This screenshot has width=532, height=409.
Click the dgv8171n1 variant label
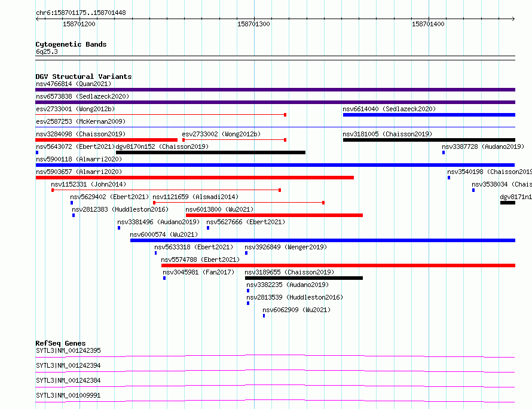516,197
